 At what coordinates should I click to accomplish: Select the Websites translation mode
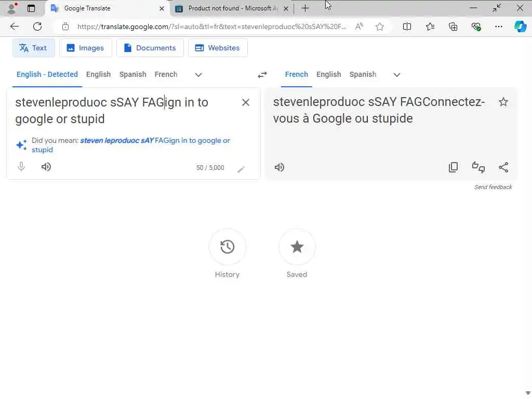218,48
